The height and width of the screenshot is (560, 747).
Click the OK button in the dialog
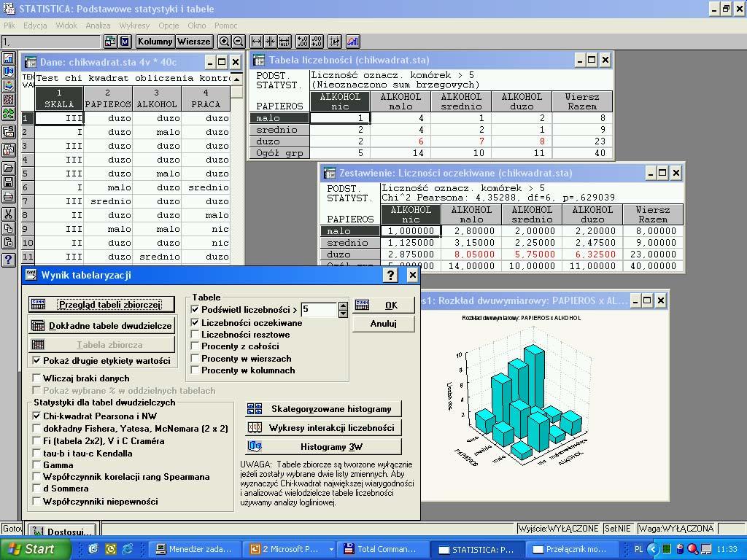pos(384,306)
